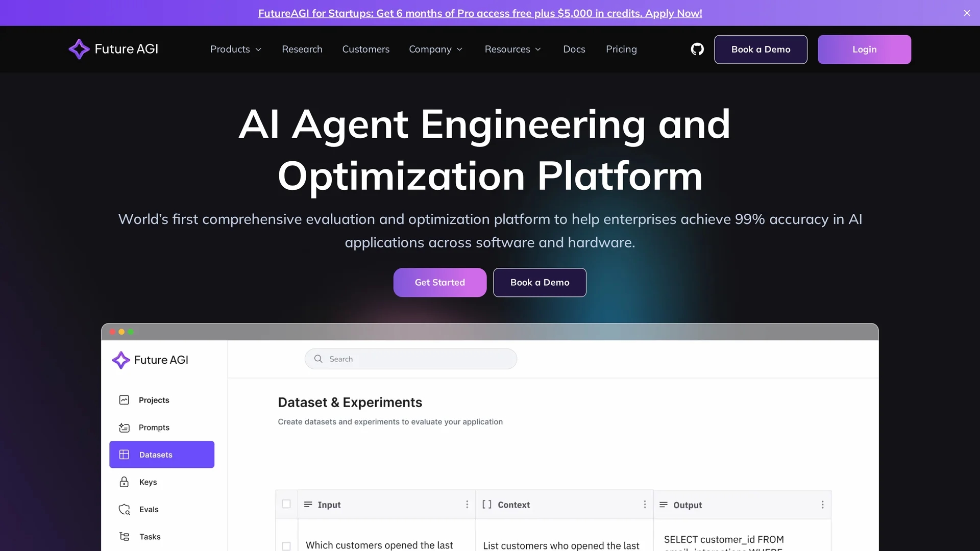Click the Login button
The width and height of the screenshot is (980, 551).
click(x=864, y=49)
